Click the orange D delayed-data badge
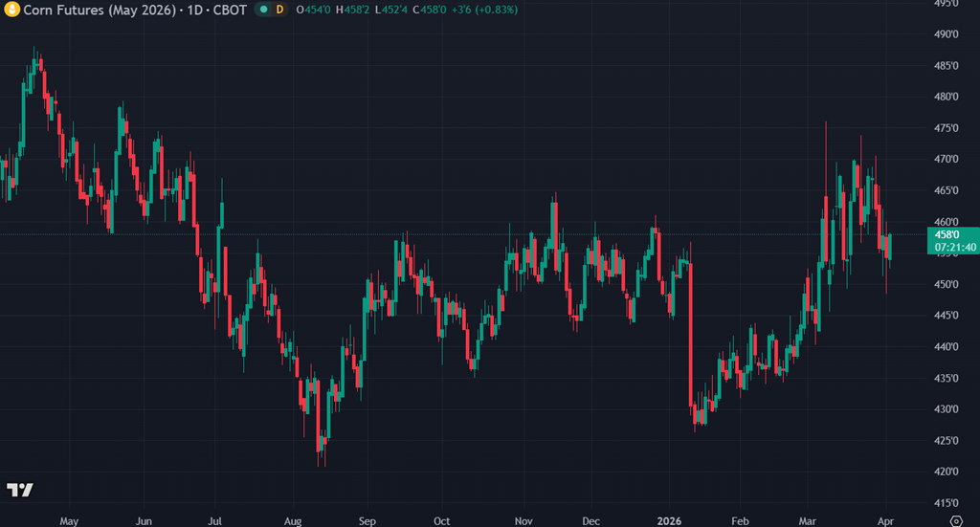 279,9
